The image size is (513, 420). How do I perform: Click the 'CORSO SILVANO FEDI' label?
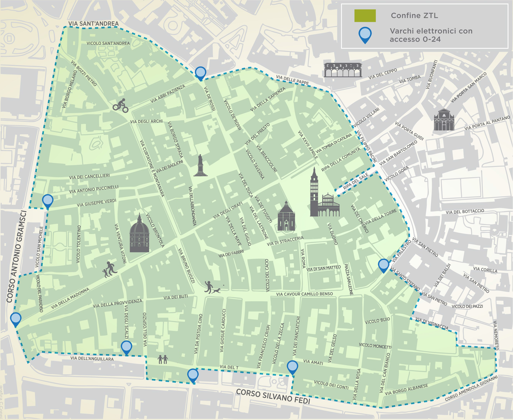(x=273, y=397)
